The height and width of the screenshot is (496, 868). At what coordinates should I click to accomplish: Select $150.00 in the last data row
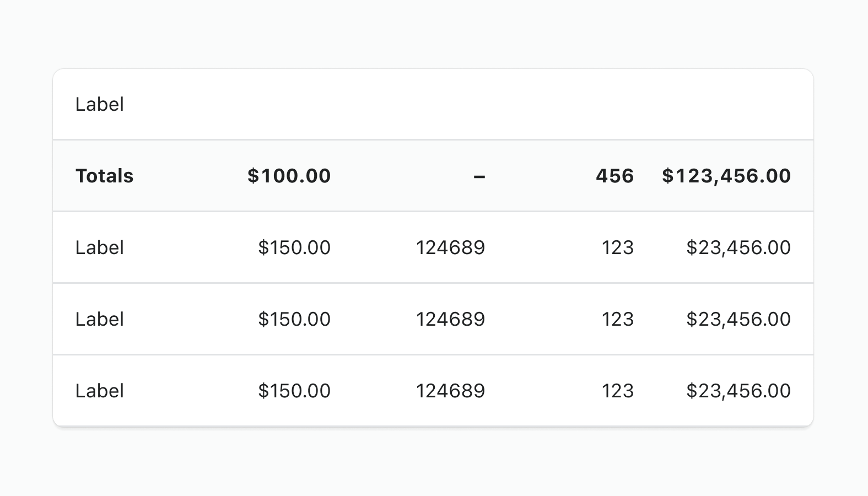point(294,391)
